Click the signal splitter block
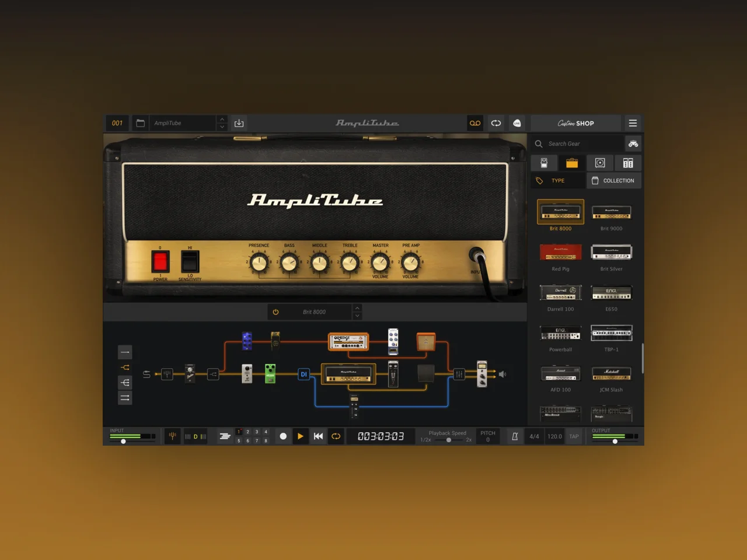 point(213,374)
